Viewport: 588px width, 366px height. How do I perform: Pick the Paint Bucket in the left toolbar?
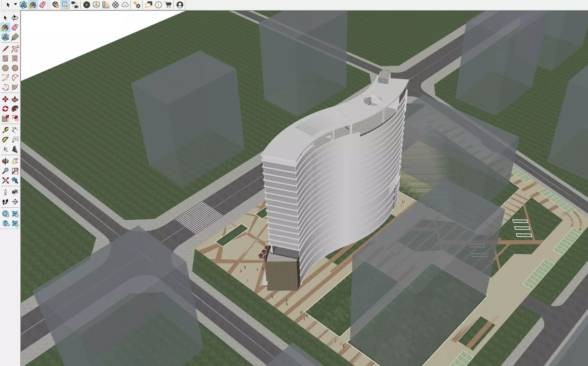coord(5,27)
